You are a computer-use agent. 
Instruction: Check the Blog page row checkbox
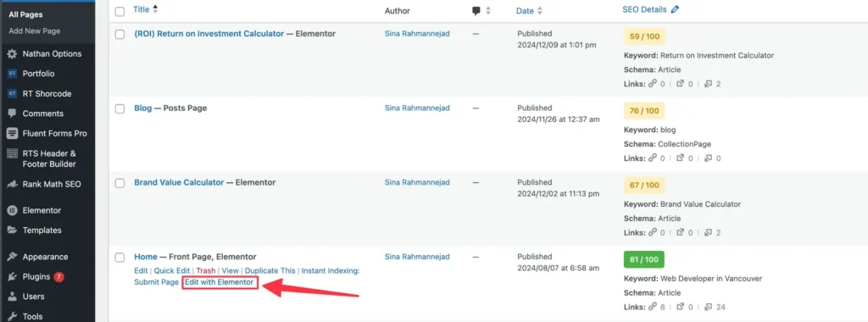pyautogui.click(x=120, y=109)
